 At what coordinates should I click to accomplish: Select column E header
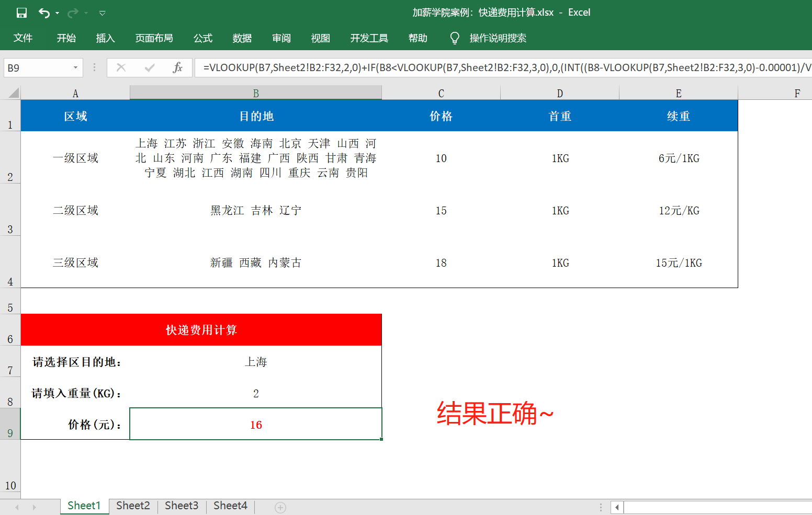pos(679,93)
